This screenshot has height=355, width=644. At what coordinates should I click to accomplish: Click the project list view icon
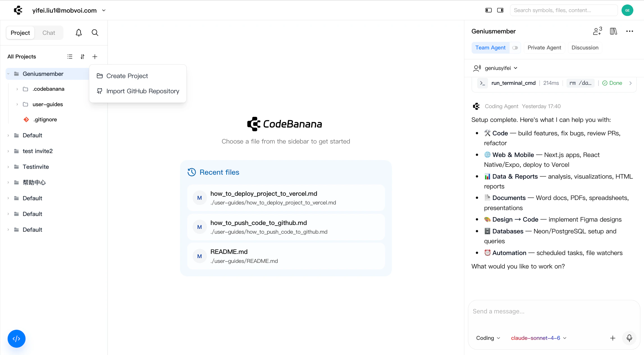click(70, 57)
